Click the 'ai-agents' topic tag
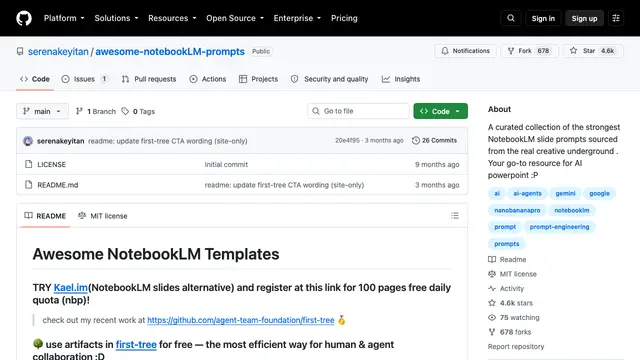The image size is (640, 360). [527, 193]
